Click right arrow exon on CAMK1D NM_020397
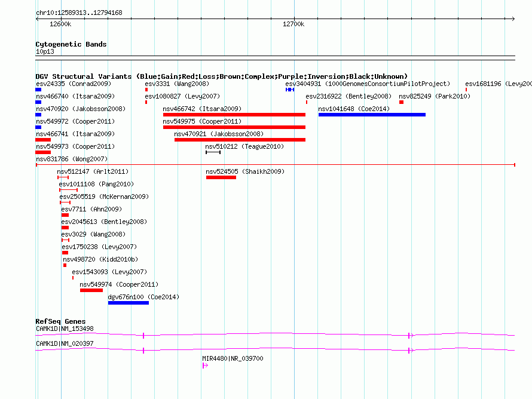This screenshot has width=532, height=399. (411, 351)
